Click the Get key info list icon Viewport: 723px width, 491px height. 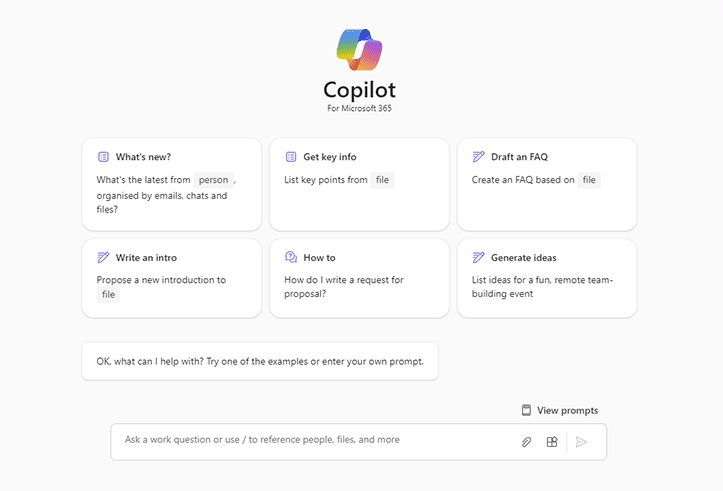coord(291,157)
